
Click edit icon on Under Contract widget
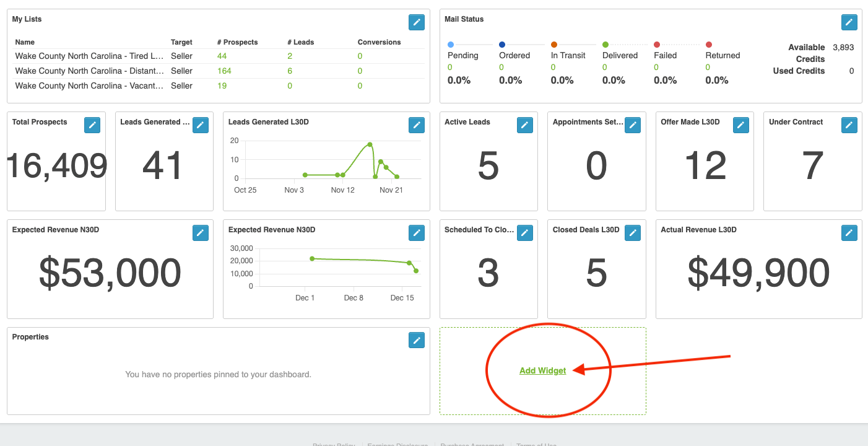849,125
